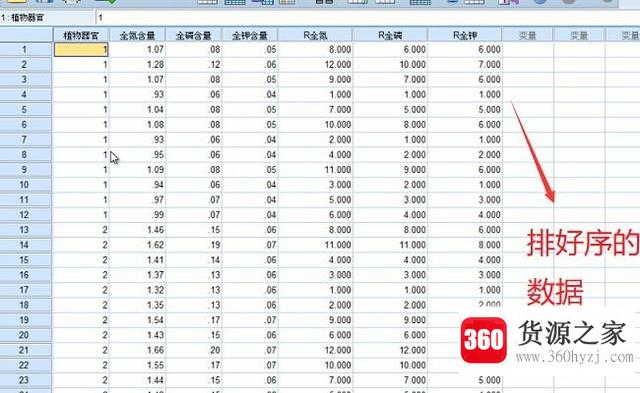Click the 全氮含量 cell 1.43 in row 20
640x393 pixels.
[137, 335]
